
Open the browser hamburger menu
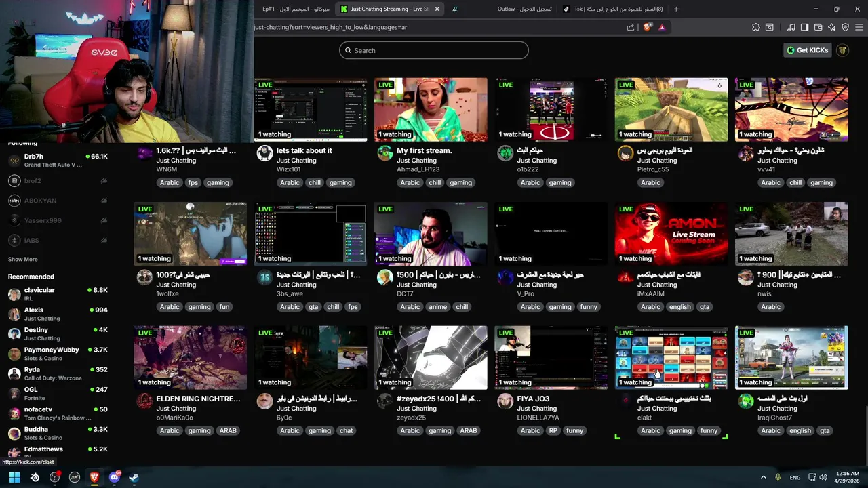point(859,27)
